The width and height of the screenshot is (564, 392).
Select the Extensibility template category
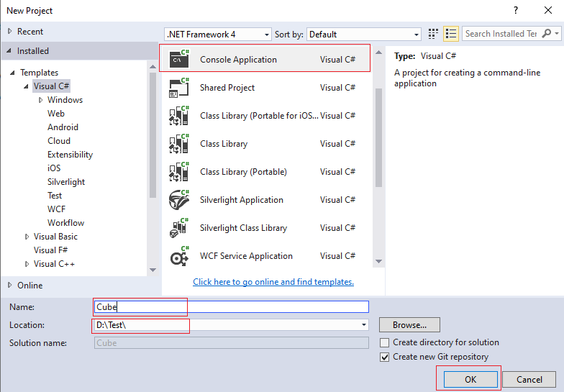[x=70, y=154]
